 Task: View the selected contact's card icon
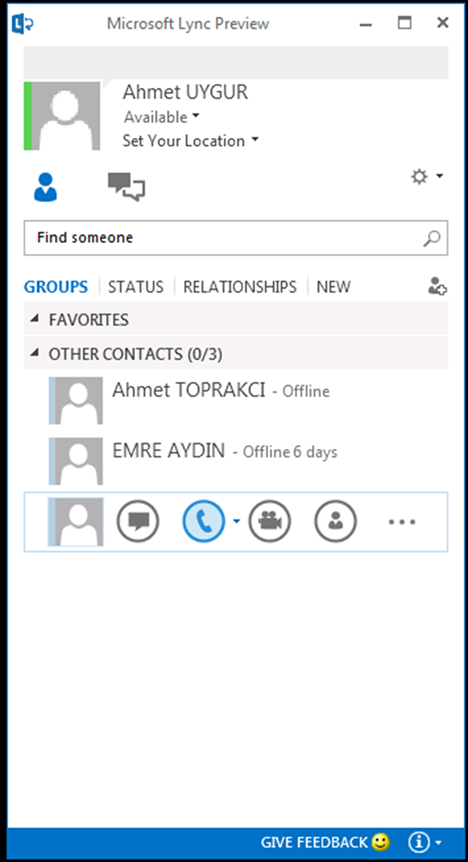coord(335,521)
